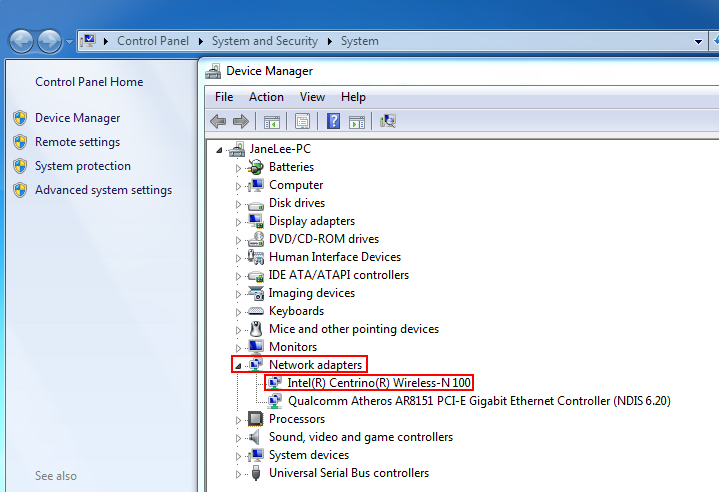This screenshot has width=719, height=492.
Task: Click the Processors chip icon
Action: coord(255,419)
